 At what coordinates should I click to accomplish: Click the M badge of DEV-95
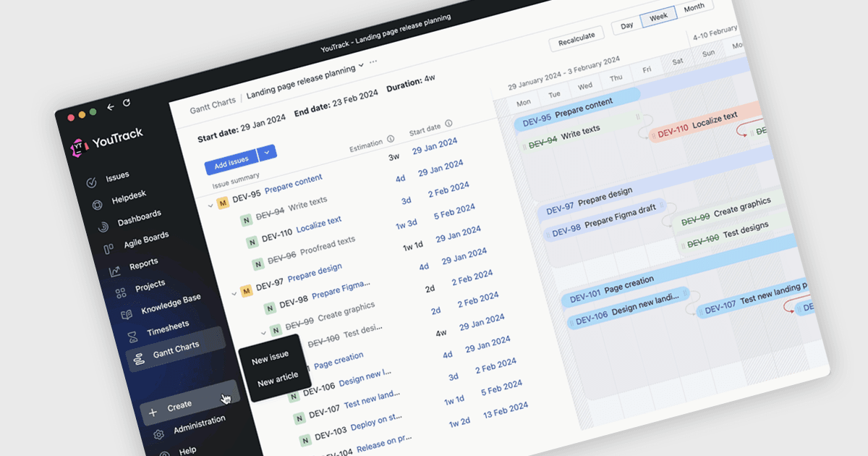223,203
